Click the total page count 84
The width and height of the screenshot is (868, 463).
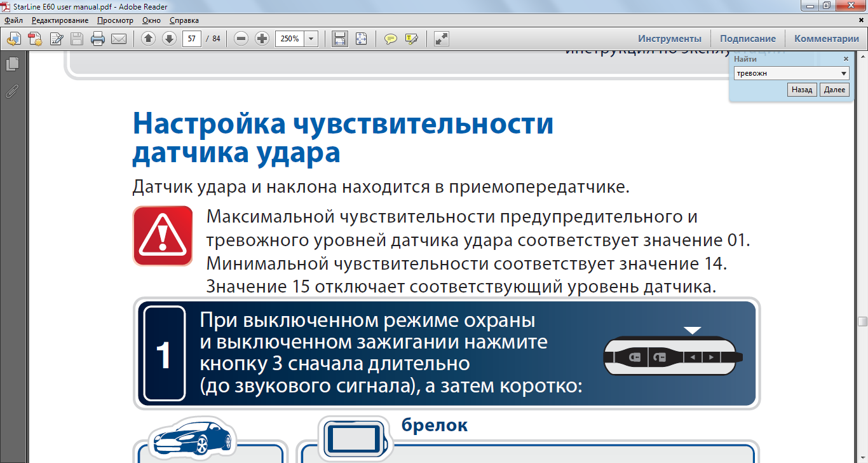(x=216, y=39)
